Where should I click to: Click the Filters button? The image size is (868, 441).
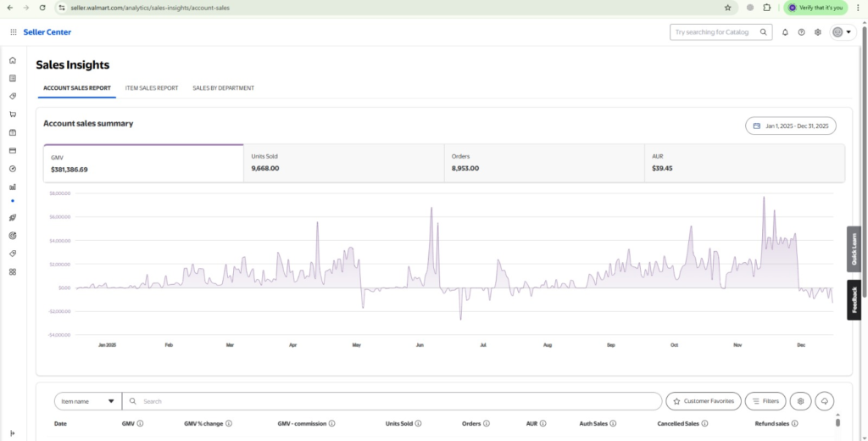coord(765,401)
